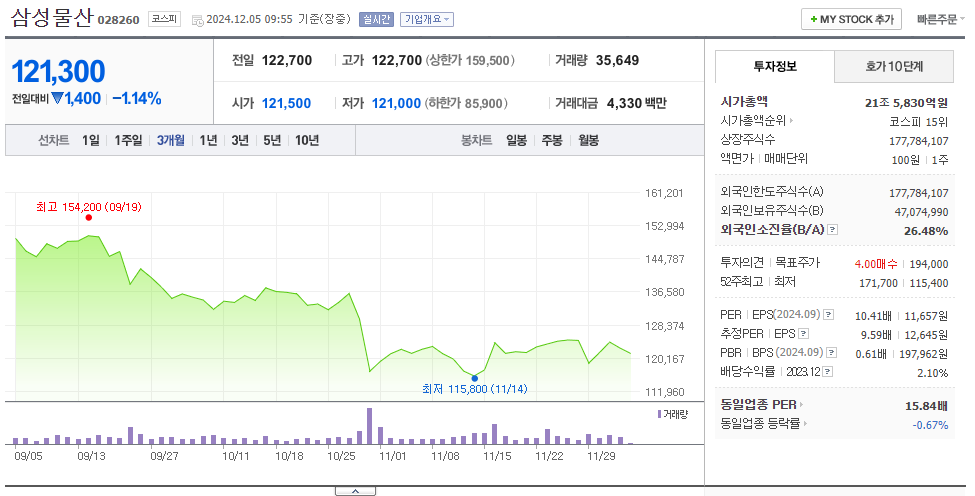Image resolution: width=975 pixels, height=496 pixels.
Task: Click the 거래대금 4,330 백만 value
Action: [x=636, y=103]
